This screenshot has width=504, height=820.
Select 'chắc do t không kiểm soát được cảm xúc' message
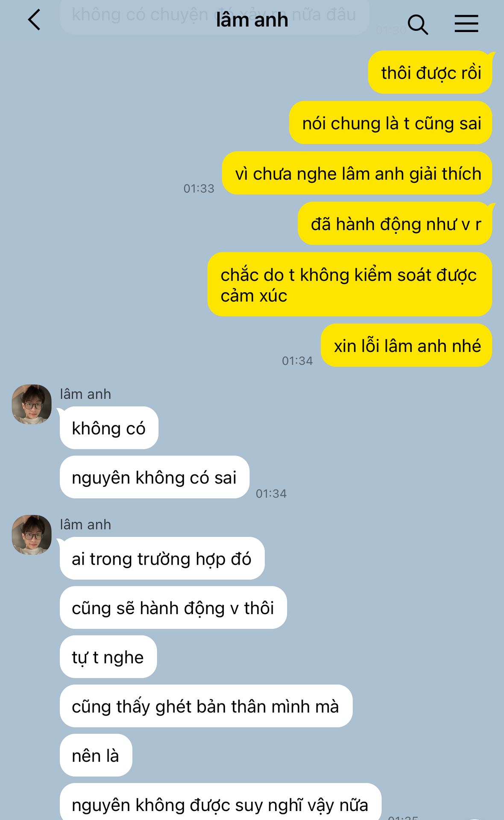(350, 284)
